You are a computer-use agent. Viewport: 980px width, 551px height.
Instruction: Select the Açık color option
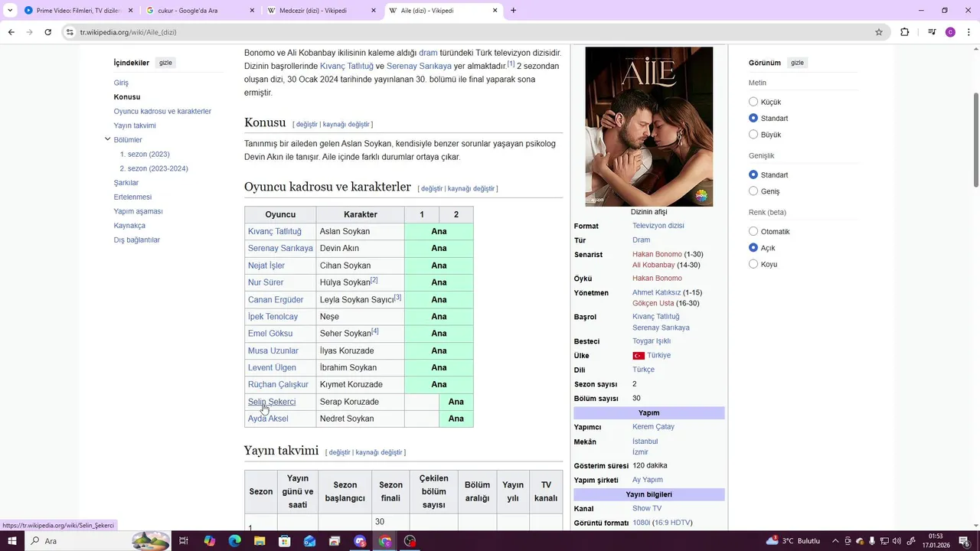[x=753, y=248]
